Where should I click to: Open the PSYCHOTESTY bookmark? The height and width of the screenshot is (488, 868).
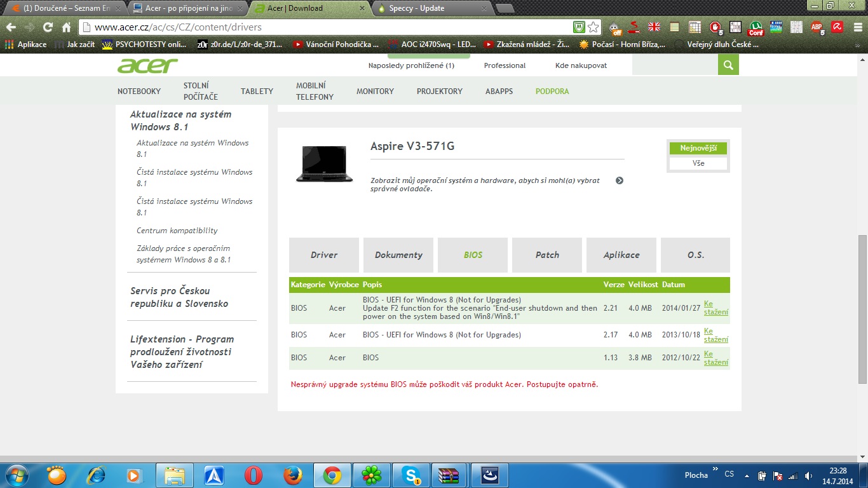pyautogui.click(x=144, y=44)
